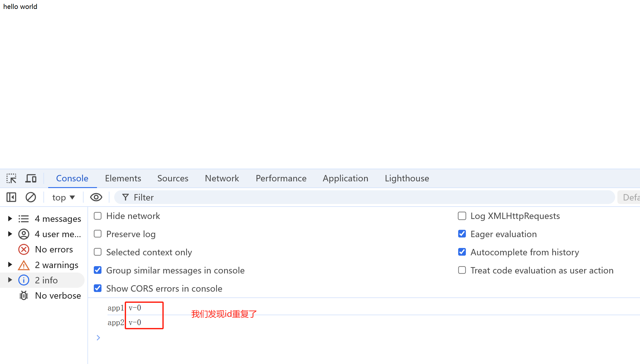Expand the 2 info group arrow
The height and width of the screenshot is (364, 640).
pos(10,280)
